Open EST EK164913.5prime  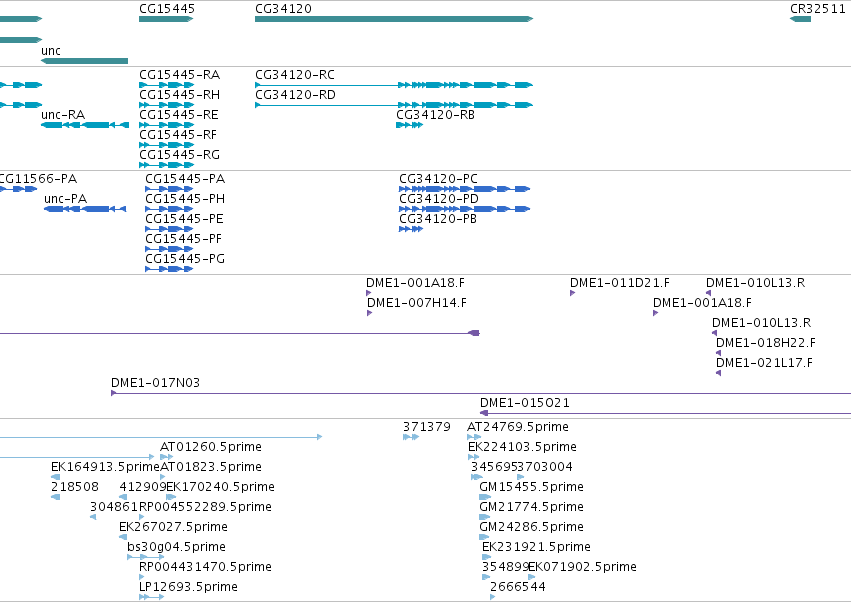tap(105, 467)
